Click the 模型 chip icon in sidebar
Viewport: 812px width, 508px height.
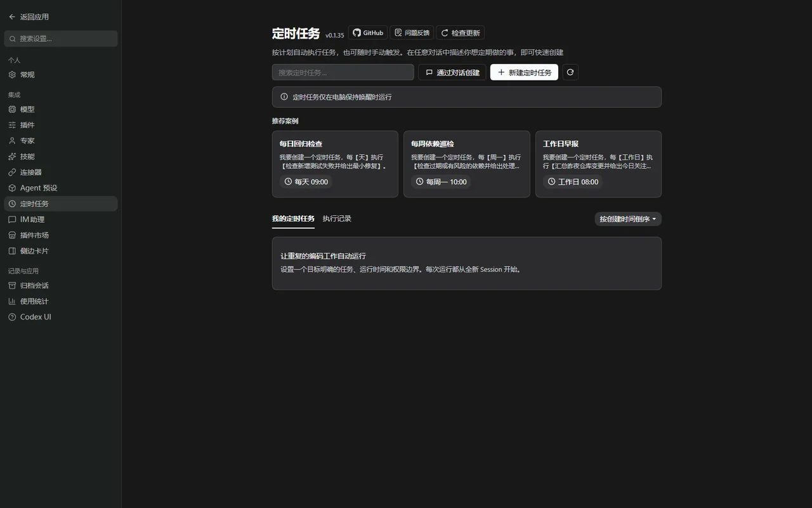pos(12,109)
